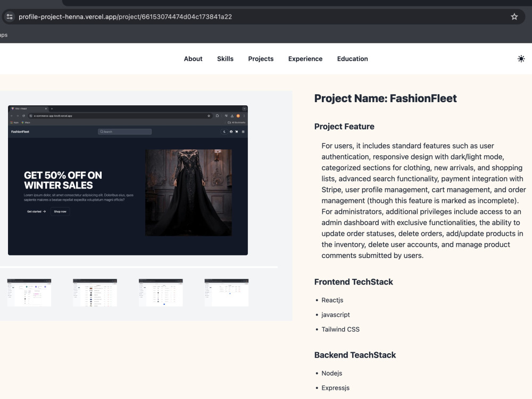Click the downloads icon in the embedded browser toolbar
Screen dimensions: 532x399
[232, 116]
